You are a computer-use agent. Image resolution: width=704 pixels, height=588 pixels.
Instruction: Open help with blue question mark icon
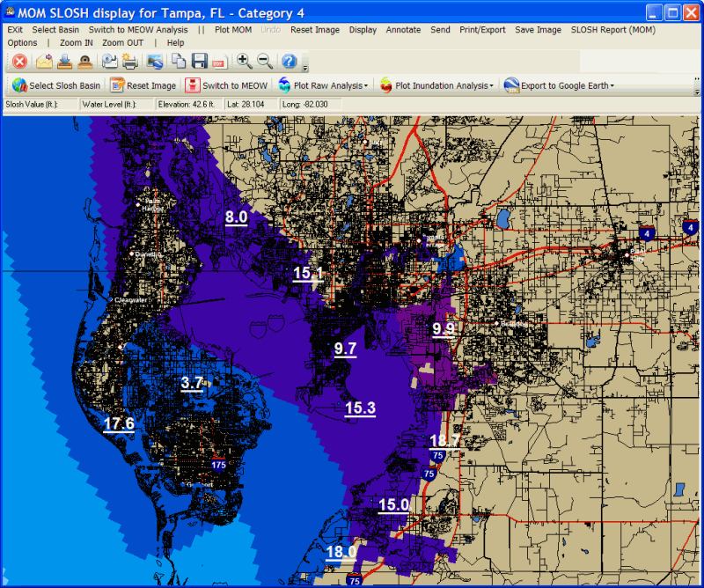point(289,62)
